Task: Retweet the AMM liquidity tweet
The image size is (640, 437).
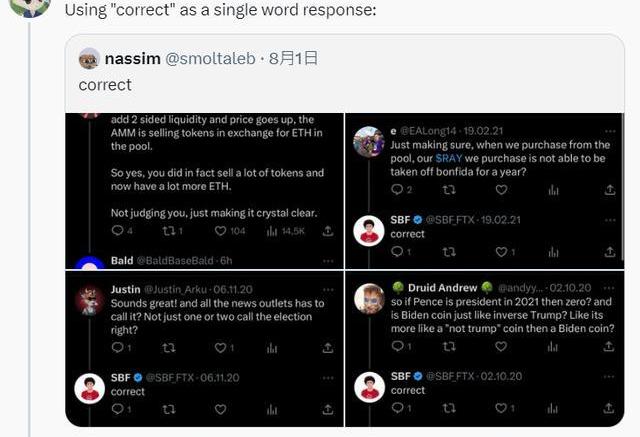Action: pyautogui.click(x=174, y=231)
